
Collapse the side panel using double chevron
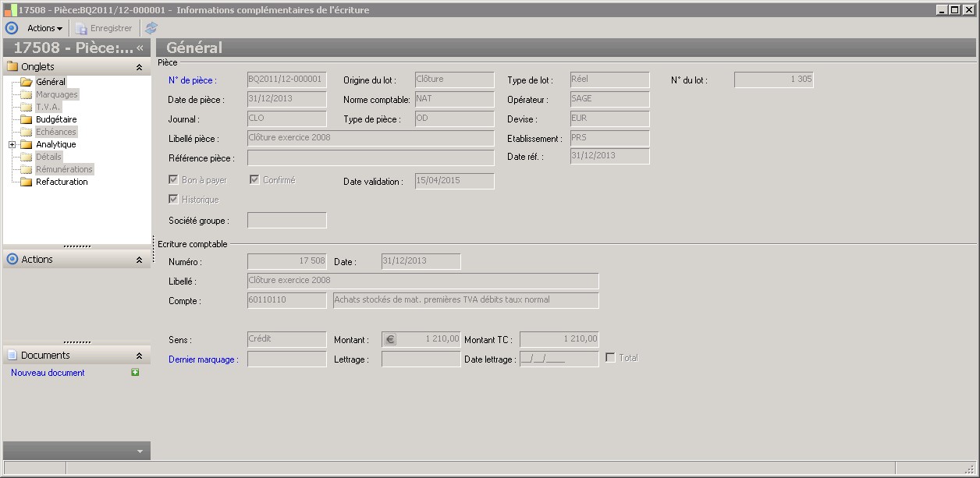(x=140, y=48)
